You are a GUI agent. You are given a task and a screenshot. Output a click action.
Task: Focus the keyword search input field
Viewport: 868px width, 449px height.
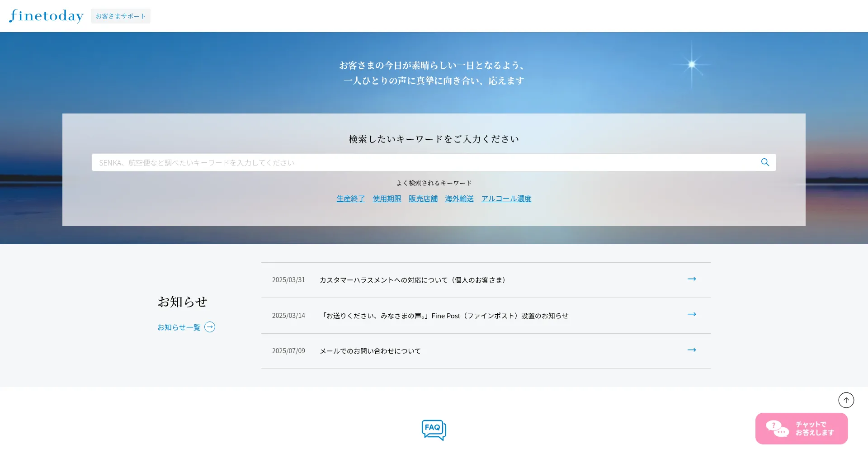(x=425, y=163)
